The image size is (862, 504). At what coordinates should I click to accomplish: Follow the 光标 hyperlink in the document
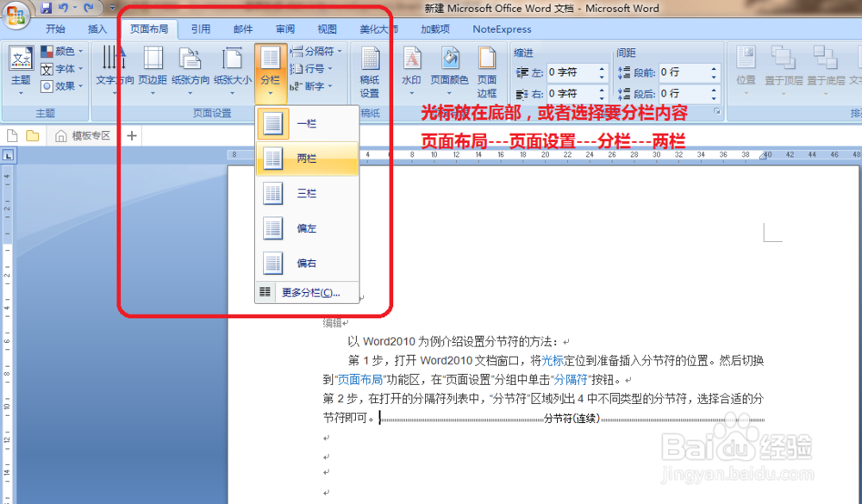553,361
